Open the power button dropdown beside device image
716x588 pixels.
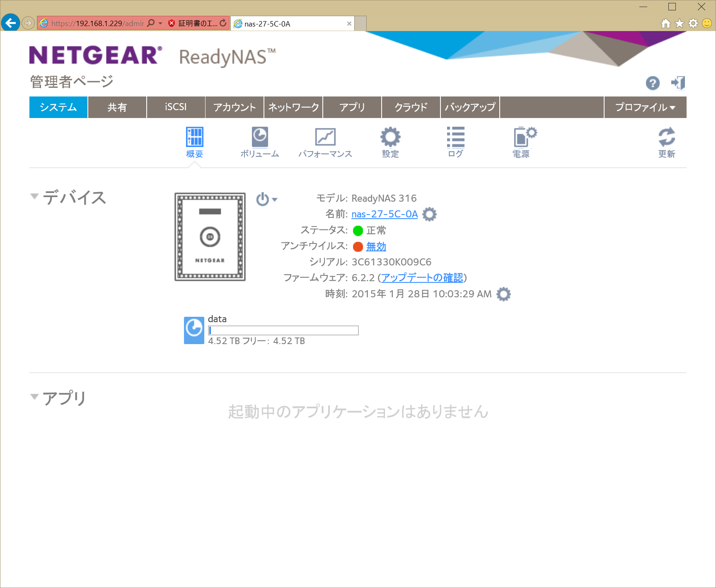tap(266, 200)
